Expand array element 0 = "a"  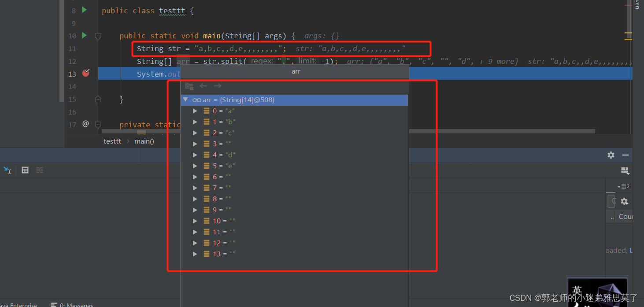pos(195,111)
